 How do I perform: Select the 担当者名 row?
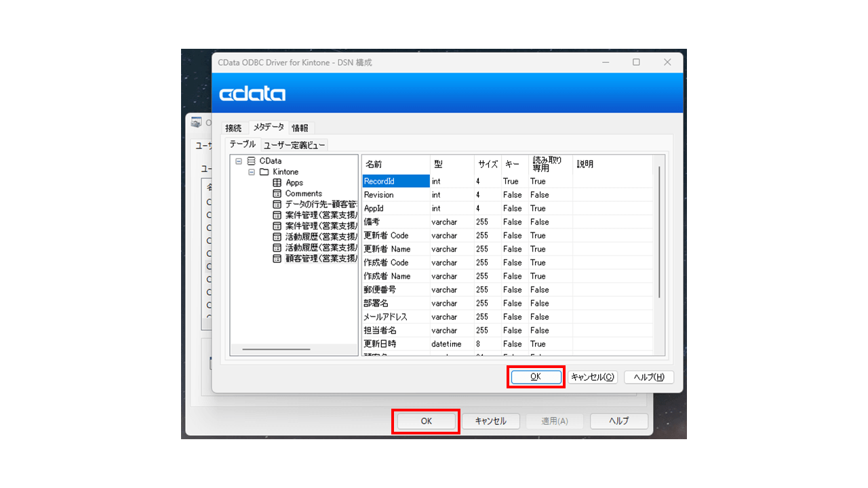(x=507, y=330)
